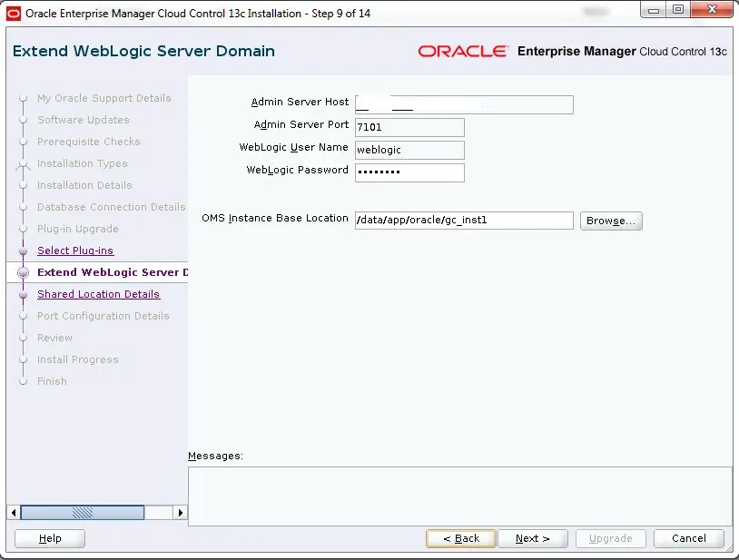Select the Extend WebLogic Server Domain step
Screen dimensions: 739x560
[x=113, y=272]
